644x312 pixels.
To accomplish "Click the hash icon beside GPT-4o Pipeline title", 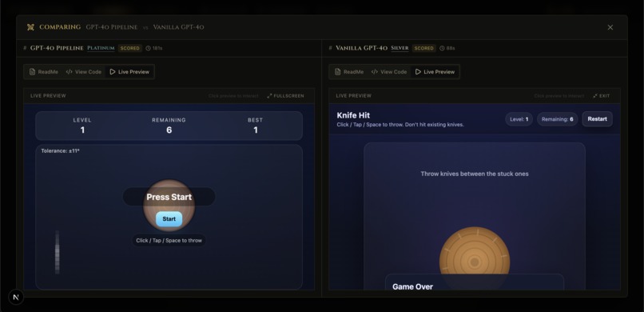I will (25, 48).
